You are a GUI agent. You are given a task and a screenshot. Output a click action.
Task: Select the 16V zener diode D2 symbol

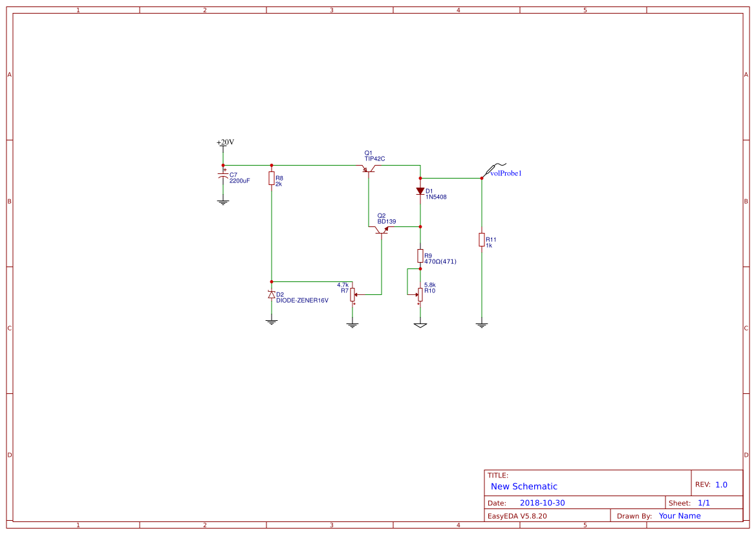click(x=272, y=294)
